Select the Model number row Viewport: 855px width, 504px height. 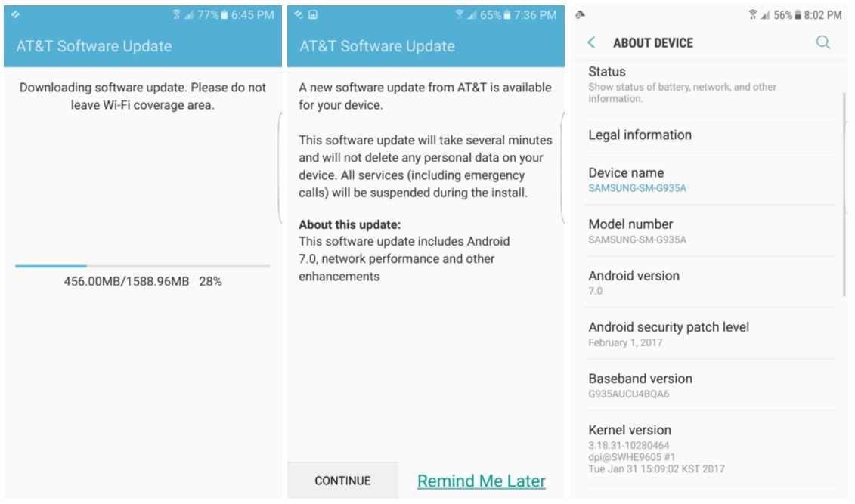[x=709, y=231]
